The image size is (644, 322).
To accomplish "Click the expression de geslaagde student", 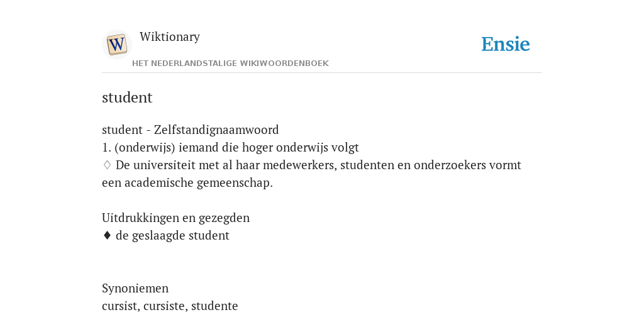I will pos(172,236).
